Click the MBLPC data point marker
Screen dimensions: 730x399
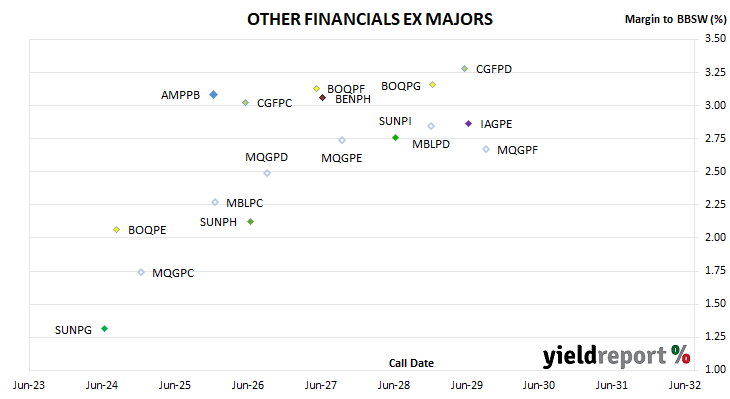point(215,203)
